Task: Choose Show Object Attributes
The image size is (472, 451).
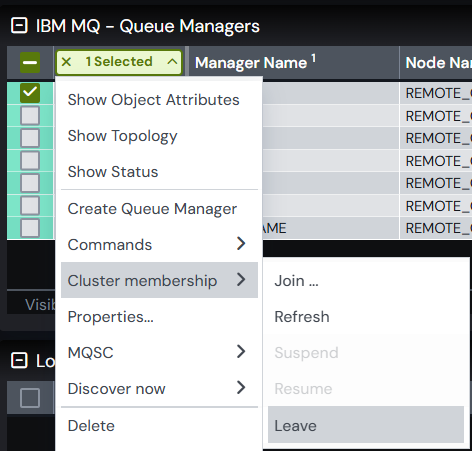Action: point(159,100)
